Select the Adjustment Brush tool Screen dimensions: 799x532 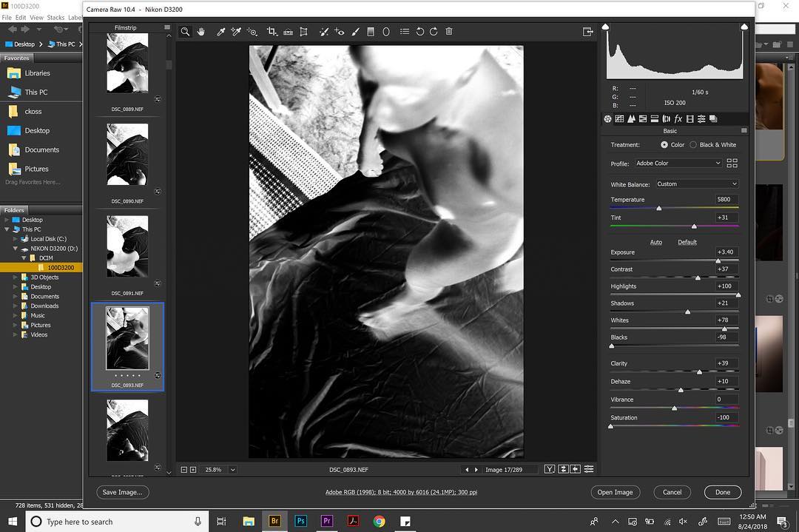(x=356, y=32)
